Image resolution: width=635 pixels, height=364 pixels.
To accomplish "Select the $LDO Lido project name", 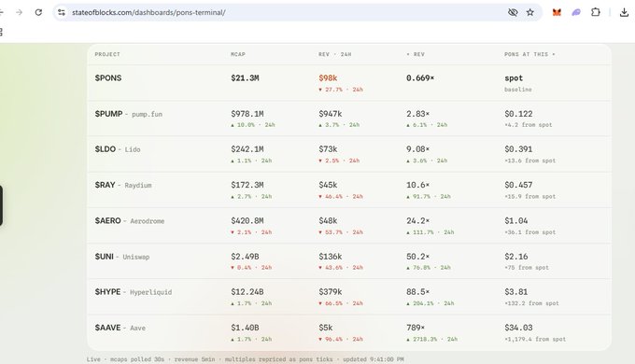I will pos(118,149).
